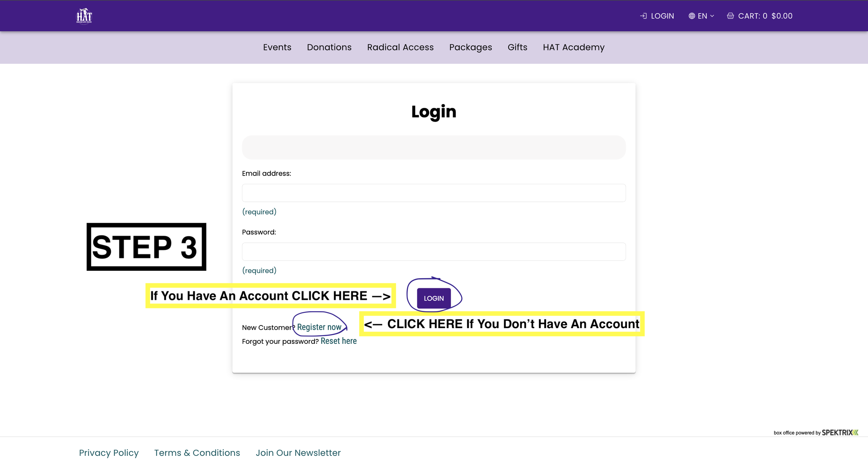This screenshot has width=868, height=469.
Task: View Terms & Conditions
Action: coord(197,453)
